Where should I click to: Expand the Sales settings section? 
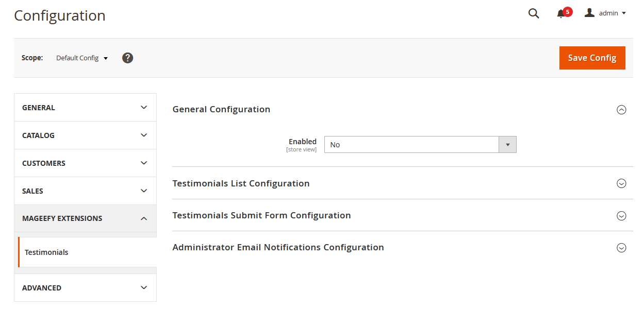85,191
